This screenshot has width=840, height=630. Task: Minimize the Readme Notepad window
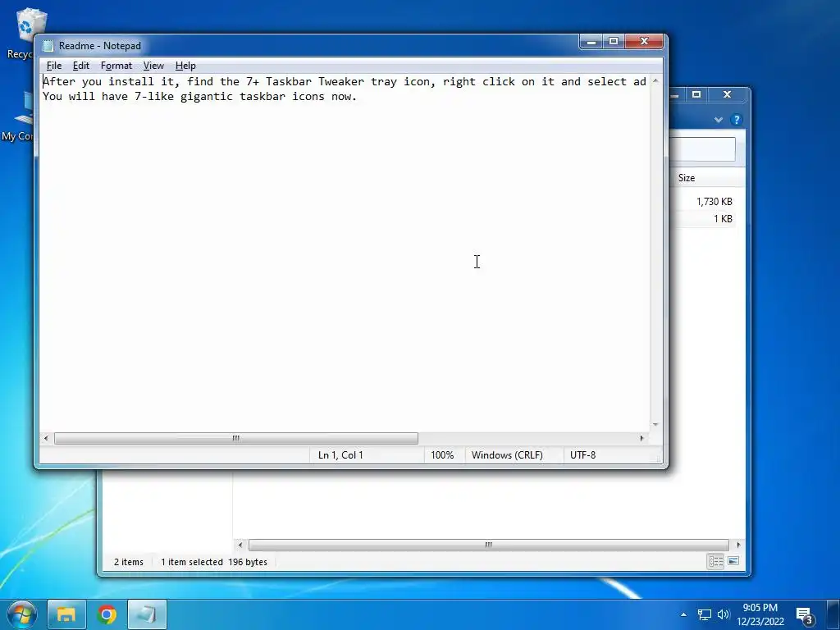pyautogui.click(x=591, y=42)
